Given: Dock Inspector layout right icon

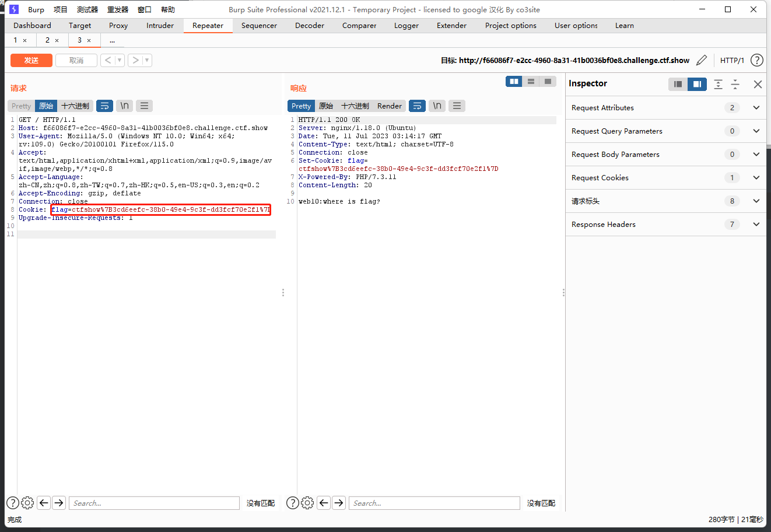Looking at the screenshot, I should tap(697, 84).
